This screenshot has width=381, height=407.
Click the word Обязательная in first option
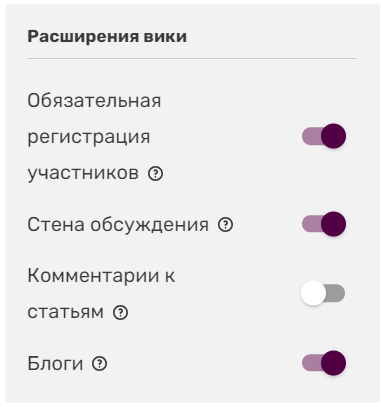click(x=94, y=100)
